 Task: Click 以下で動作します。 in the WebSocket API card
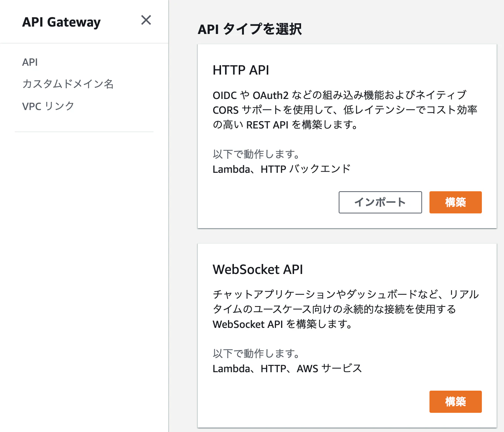256,353
